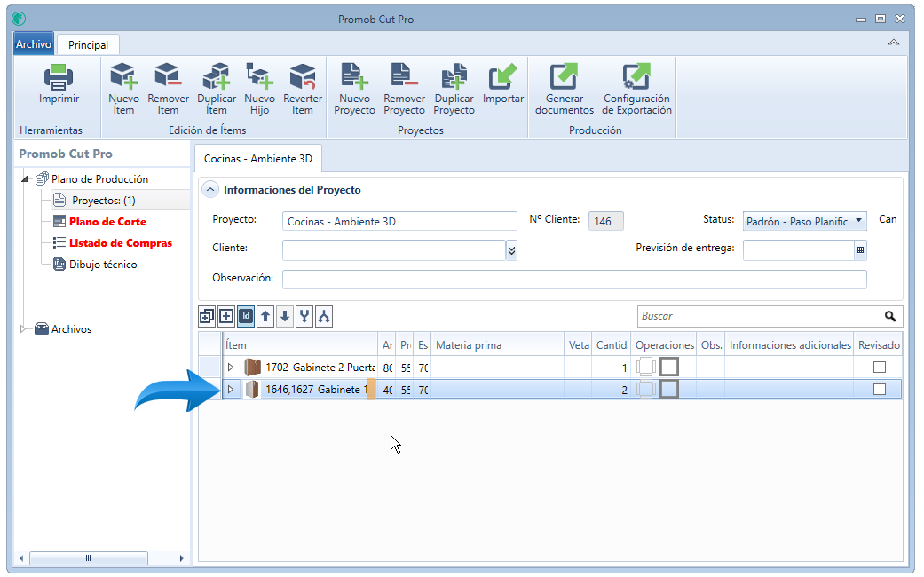Click the Ítem column header

pyautogui.click(x=300, y=344)
